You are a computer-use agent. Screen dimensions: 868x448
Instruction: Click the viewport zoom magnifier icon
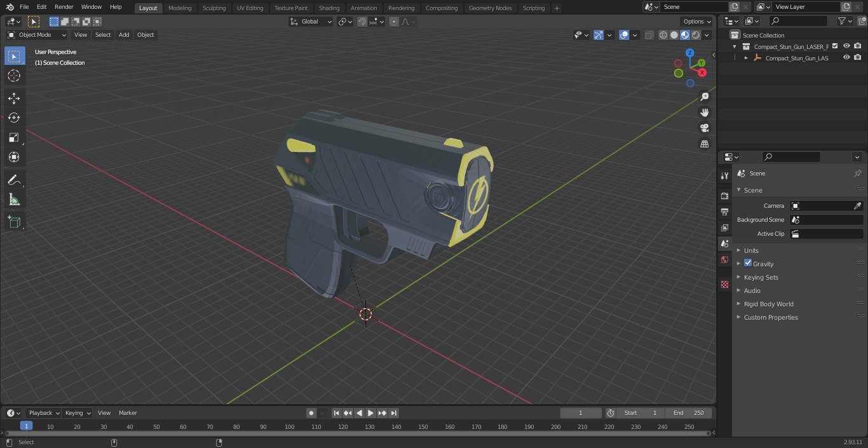(704, 97)
